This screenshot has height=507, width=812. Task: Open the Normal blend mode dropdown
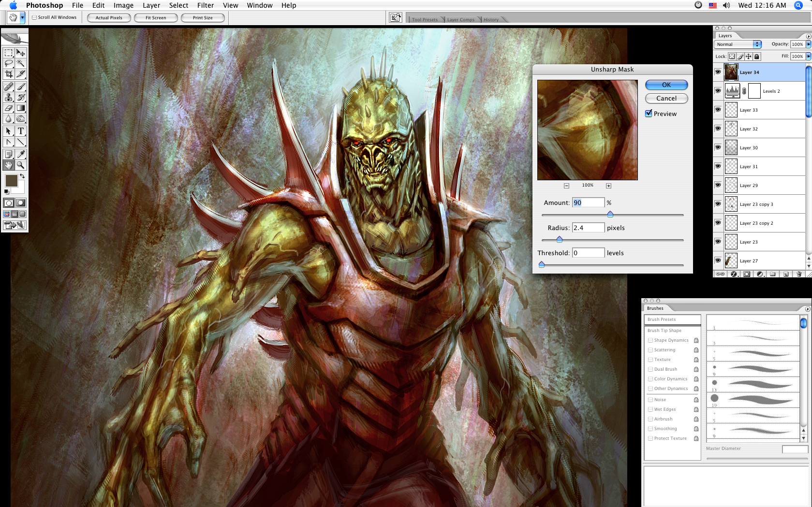[738, 44]
